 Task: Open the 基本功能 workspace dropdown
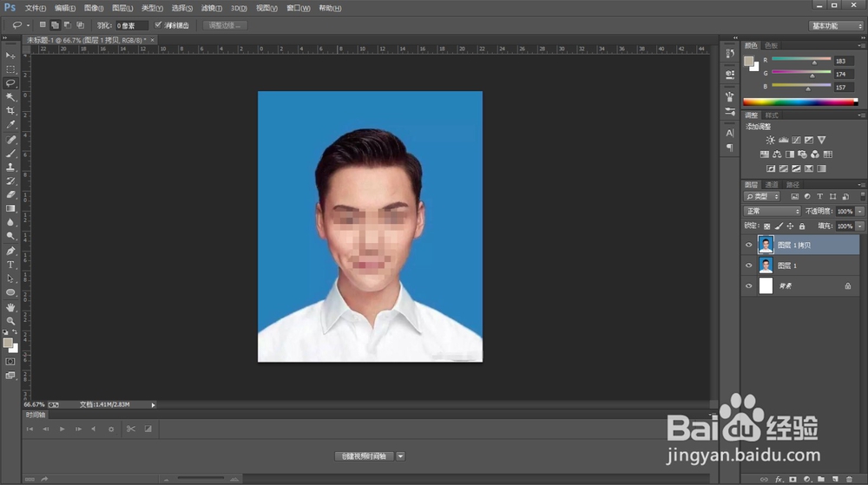[x=836, y=26]
